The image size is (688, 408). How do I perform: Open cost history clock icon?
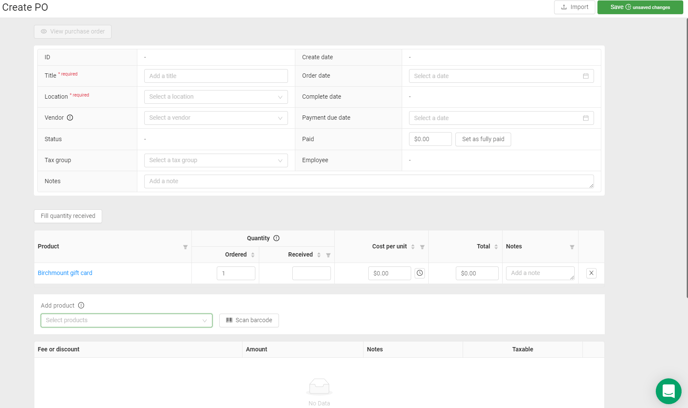pyautogui.click(x=420, y=273)
